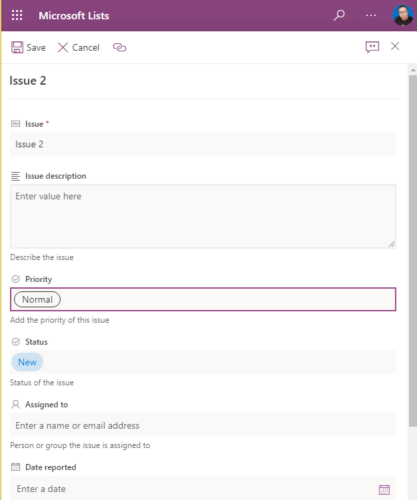Open the more options ellipsis menu
The image size is (417, 500).
click(371, 15)
